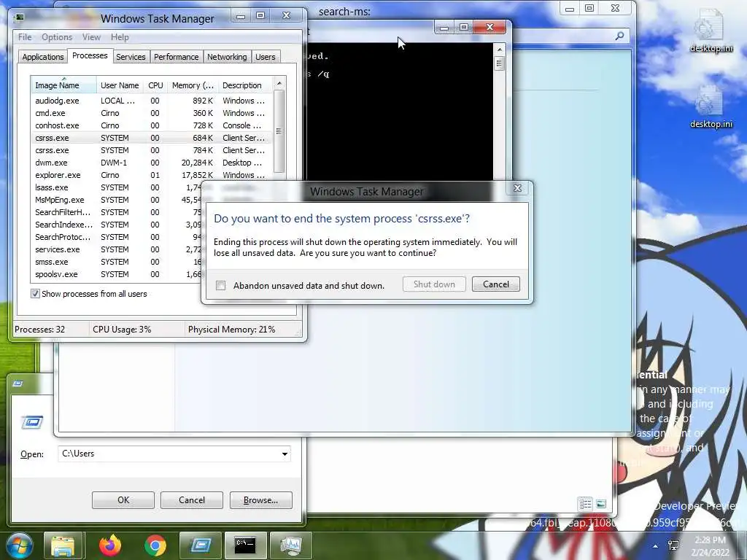747x560 pixels.
Task: Click the Command Prompt window close button
Action: (489, 27)
